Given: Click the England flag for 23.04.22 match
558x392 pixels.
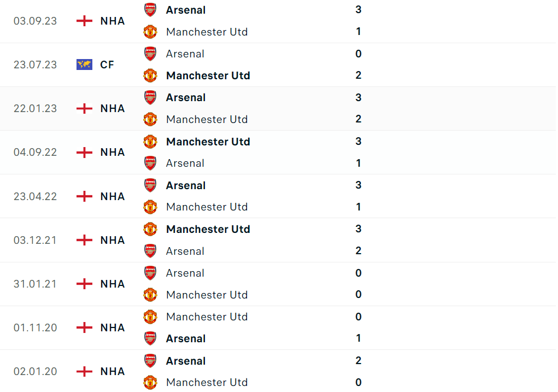Looking at the screenshot, I should pyautogui.click(x=84, y=196).
